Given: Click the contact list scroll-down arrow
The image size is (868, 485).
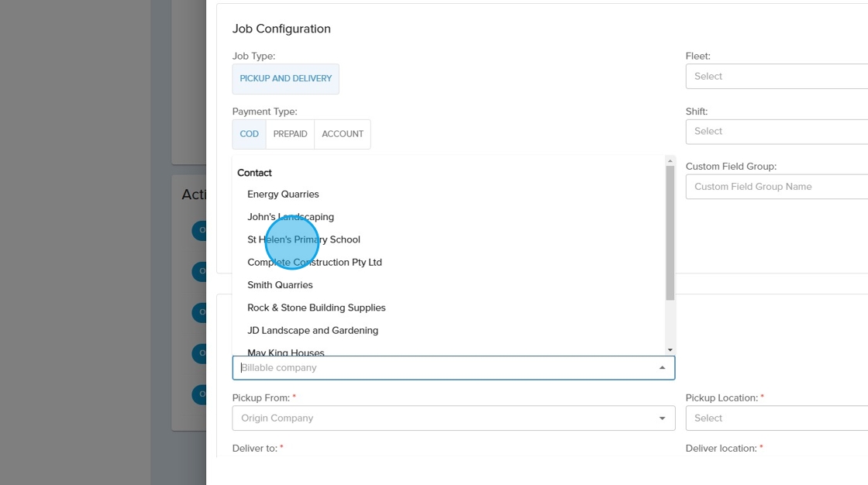Looking at the screenshot, I should pos(670,349).
